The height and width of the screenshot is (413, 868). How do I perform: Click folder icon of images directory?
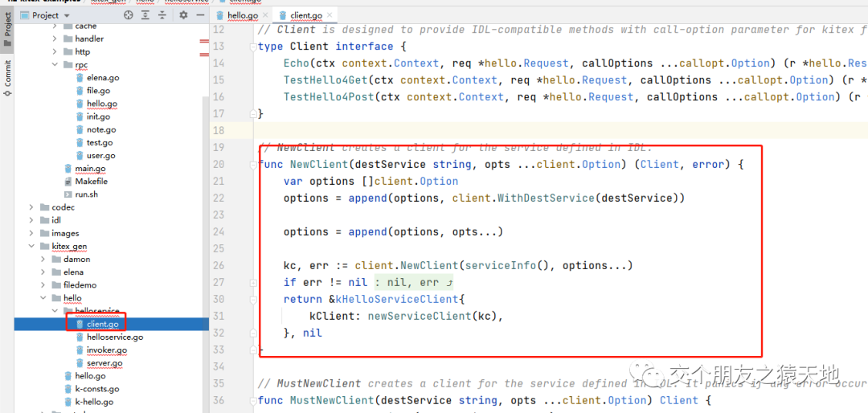tap(45, 233)
